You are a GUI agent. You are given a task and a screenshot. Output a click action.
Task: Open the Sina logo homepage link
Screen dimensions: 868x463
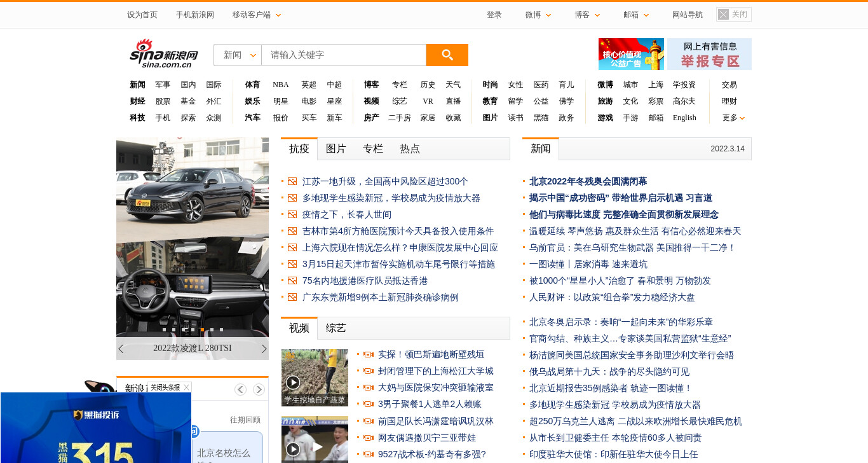click(164, 53)
